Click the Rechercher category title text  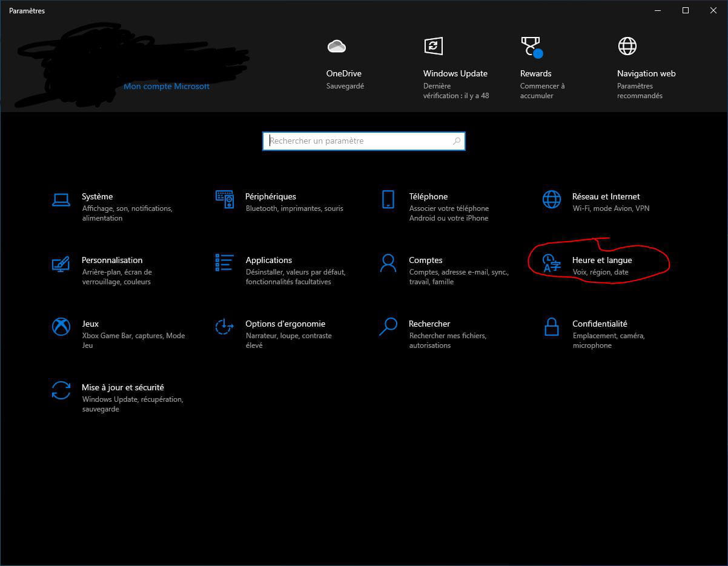[x=429, y=324]
